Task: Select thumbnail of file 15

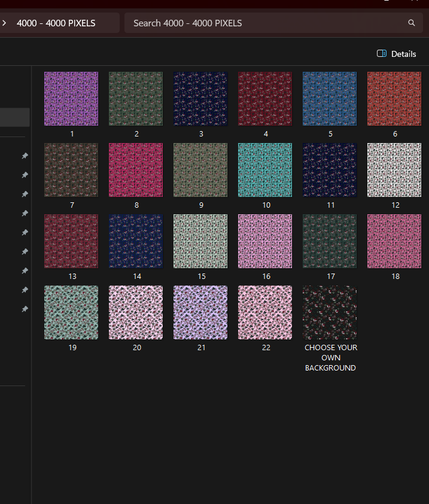Action: click(x=200, y=241)
